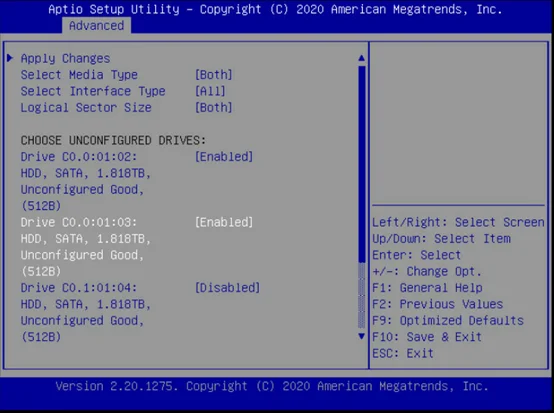Click the F9: Optimized Defaults hint
554x413 pixels.
(448, 321)
